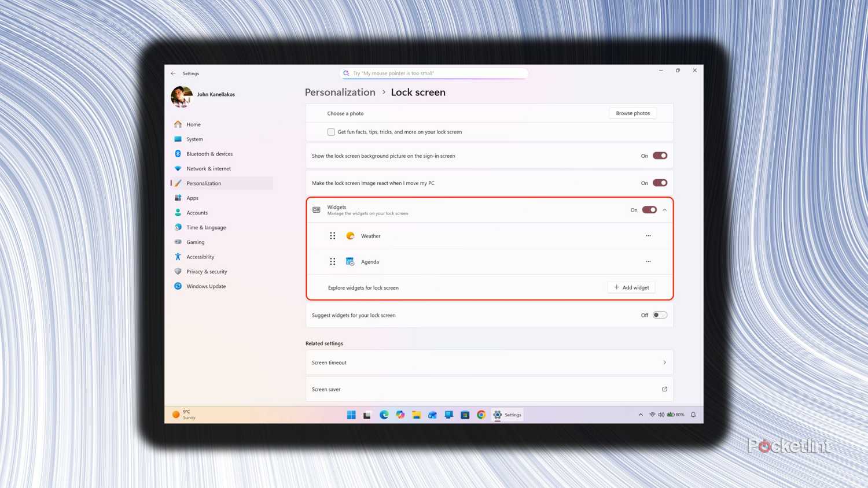Collapse the Widgets section
This screenshot has height=488, width=868.
pos(664,209)
